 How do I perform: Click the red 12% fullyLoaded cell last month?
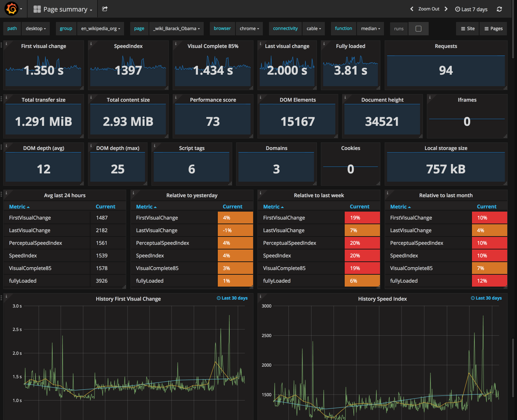click(x=490, y=281)
